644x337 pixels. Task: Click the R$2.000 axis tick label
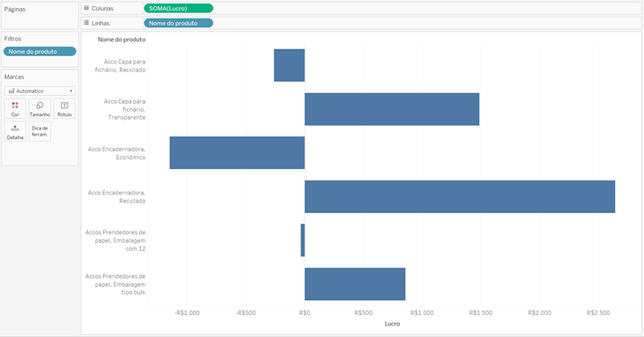(x=540, y=313)
